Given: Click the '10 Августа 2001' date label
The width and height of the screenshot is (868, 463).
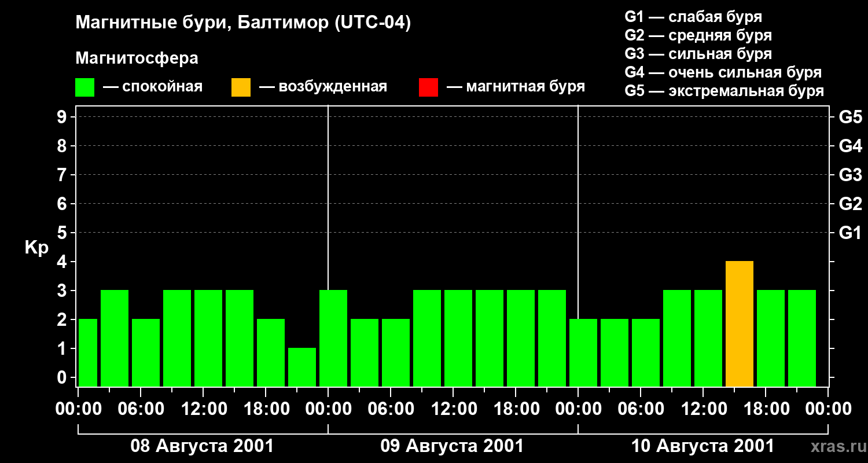Looking at the screenshot, I should [x=703, y=446].
